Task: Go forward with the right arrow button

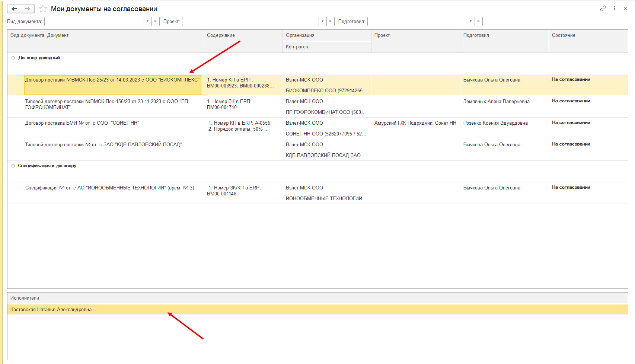Action: pos(28,9)
